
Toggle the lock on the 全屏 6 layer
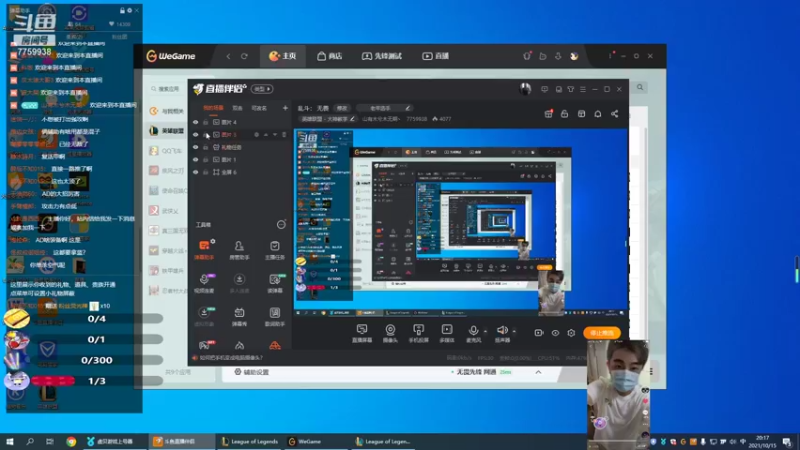[206, 172]
